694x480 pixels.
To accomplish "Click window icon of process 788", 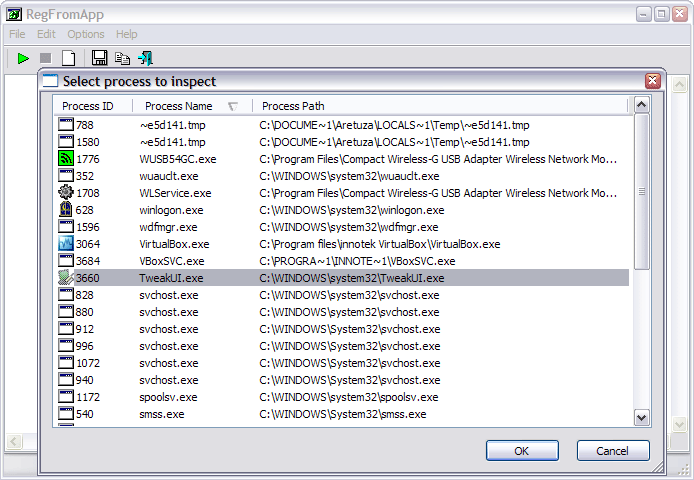I will [x=66, y=124].
